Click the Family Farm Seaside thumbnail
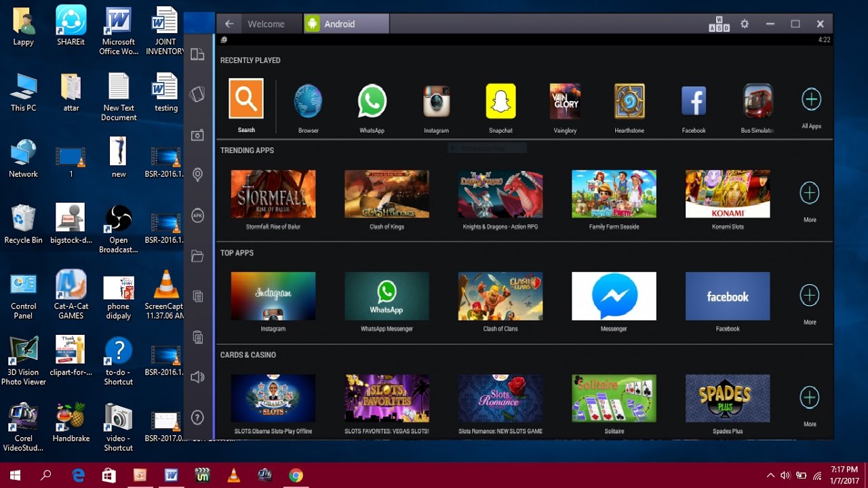Screen dimensions: 868x488 (x=614, y=194)
